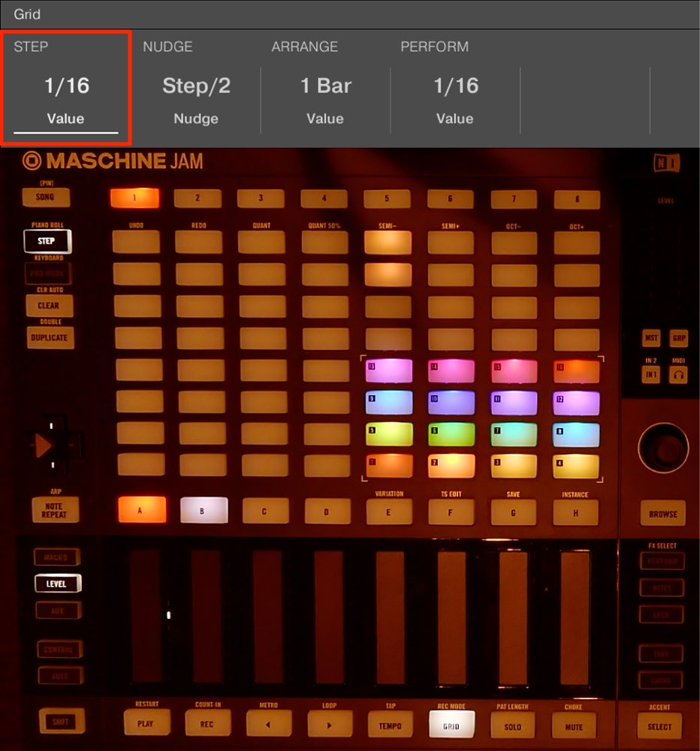The image size is (700, 751).
Task: Select scene button 1
Action: point(134,198)
